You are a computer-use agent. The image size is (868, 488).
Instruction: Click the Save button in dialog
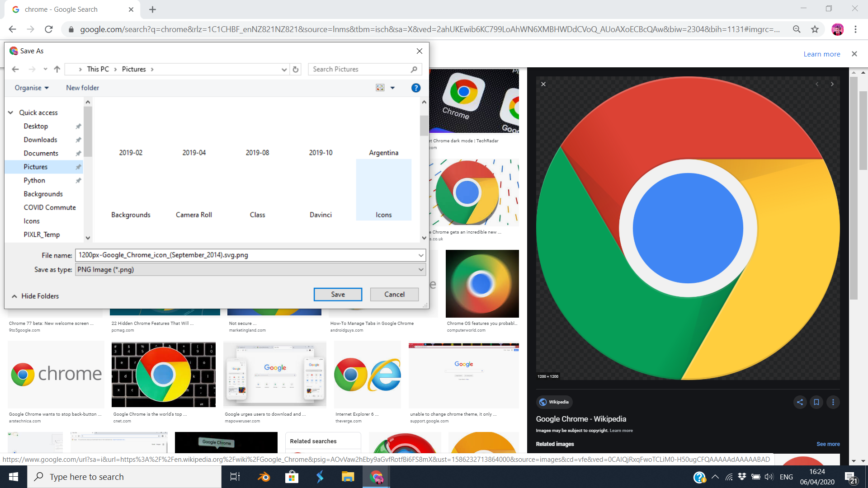click(337, 294)
